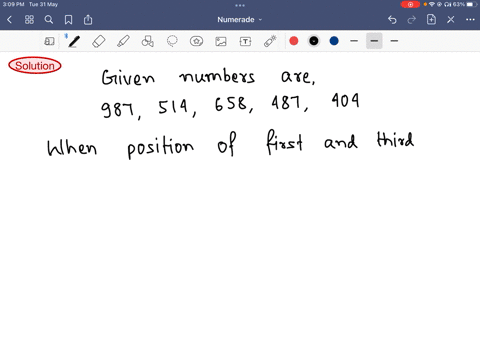Select the Laser pointer tool
480x360 pixels.
[270, 41]
